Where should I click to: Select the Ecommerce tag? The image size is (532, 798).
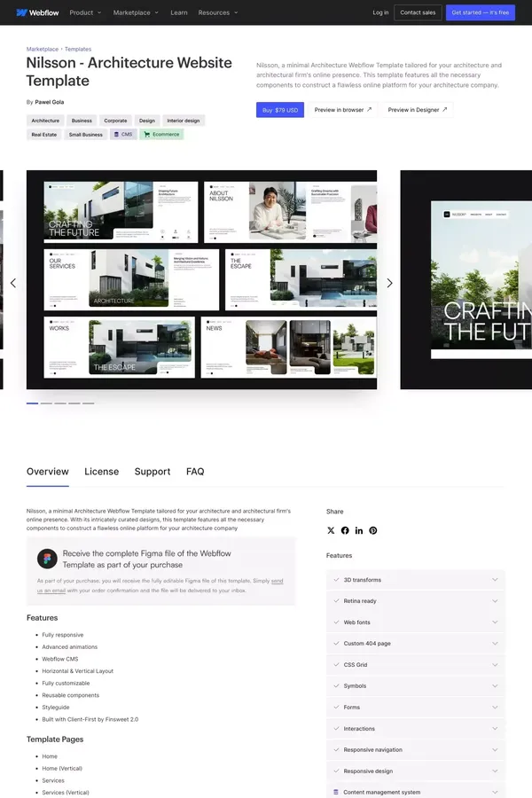pyautogui.click(x=161, y=135)
